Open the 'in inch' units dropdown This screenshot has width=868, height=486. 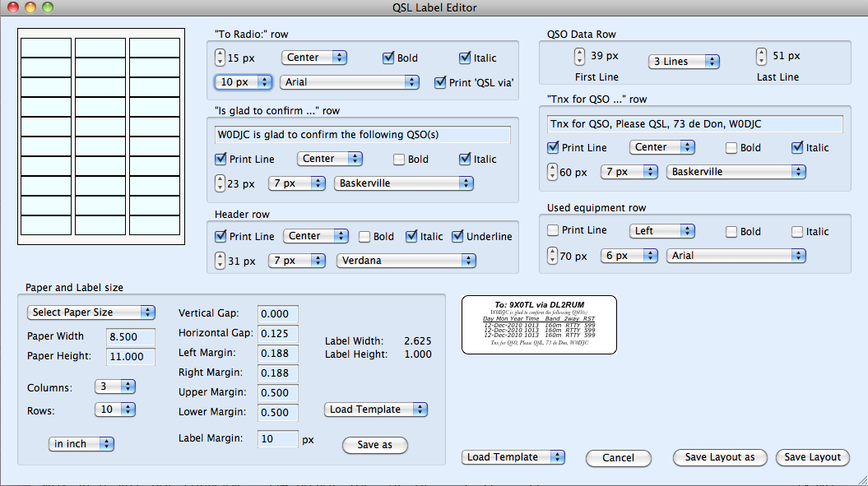coord(81,444)
